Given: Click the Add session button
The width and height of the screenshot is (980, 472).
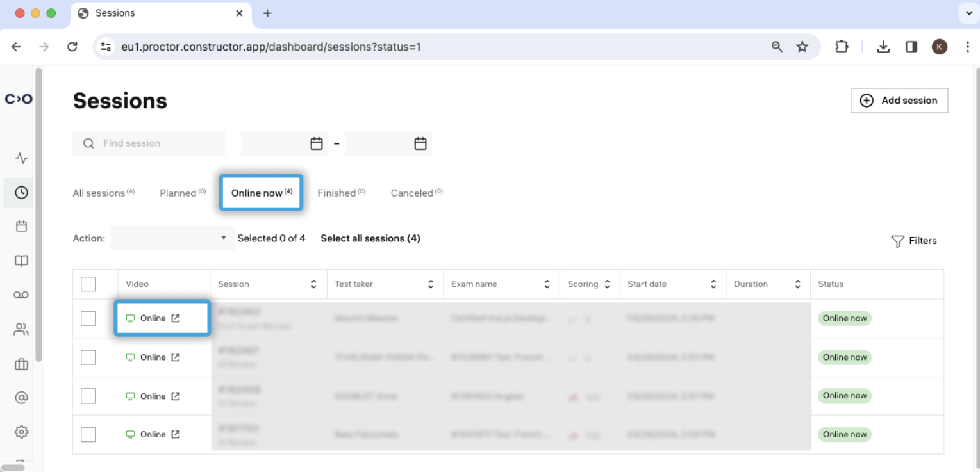Looking at the screenshot, I should pyautogui.click(x=899, y=101).
